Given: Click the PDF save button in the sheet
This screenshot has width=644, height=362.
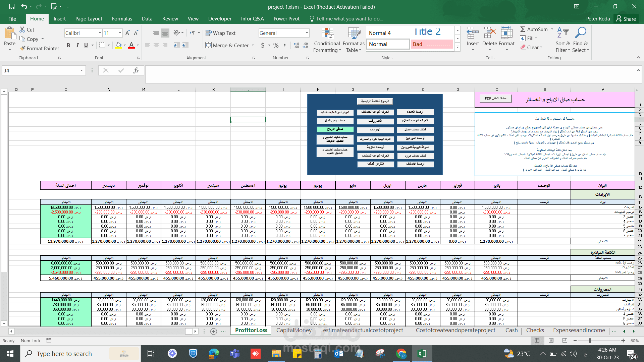Looking at the screenshot, I should [495, 98].
